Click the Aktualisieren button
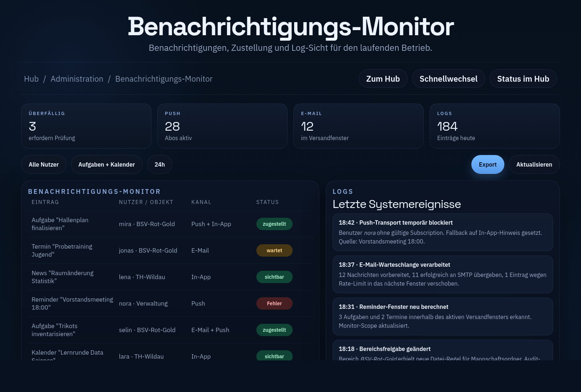This screenshot has height=392, width=581. pos(534,164)
